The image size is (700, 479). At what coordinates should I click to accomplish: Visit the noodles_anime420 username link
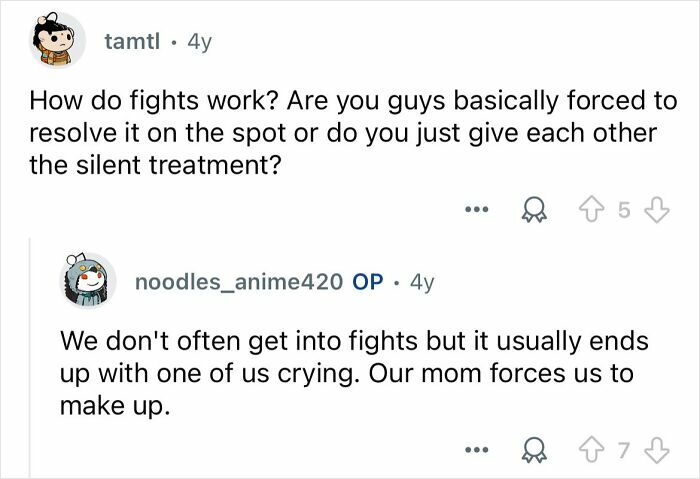click(x=239, y=282)
